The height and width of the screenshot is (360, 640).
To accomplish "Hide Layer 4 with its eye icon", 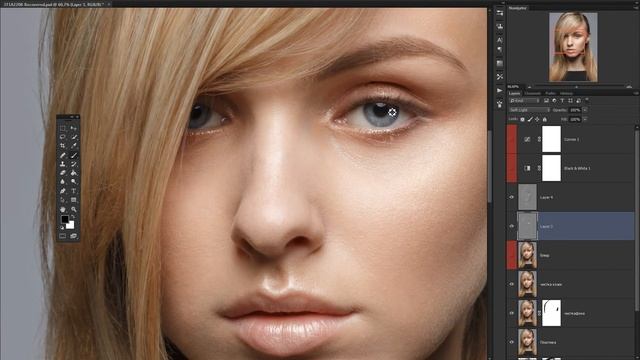I will (512, 197).
